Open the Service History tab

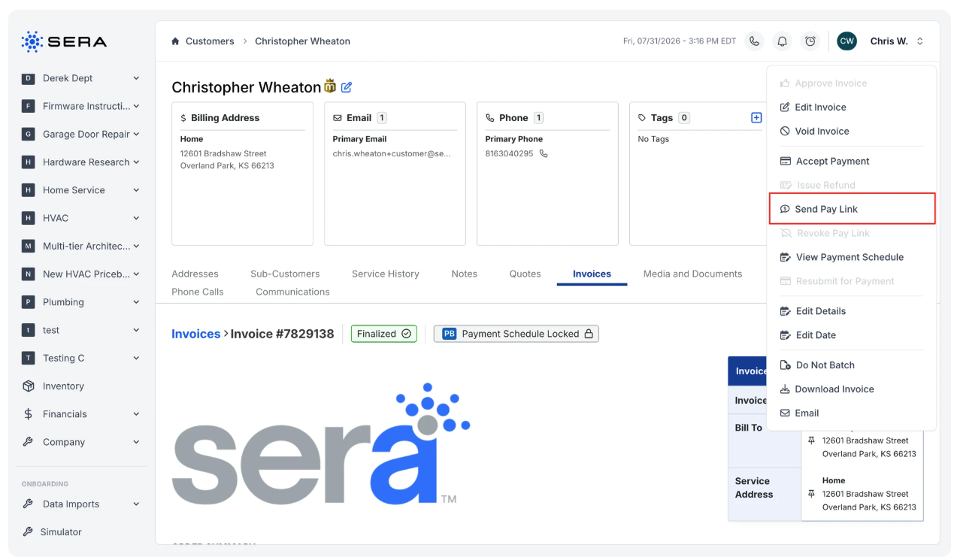point(386,274)
